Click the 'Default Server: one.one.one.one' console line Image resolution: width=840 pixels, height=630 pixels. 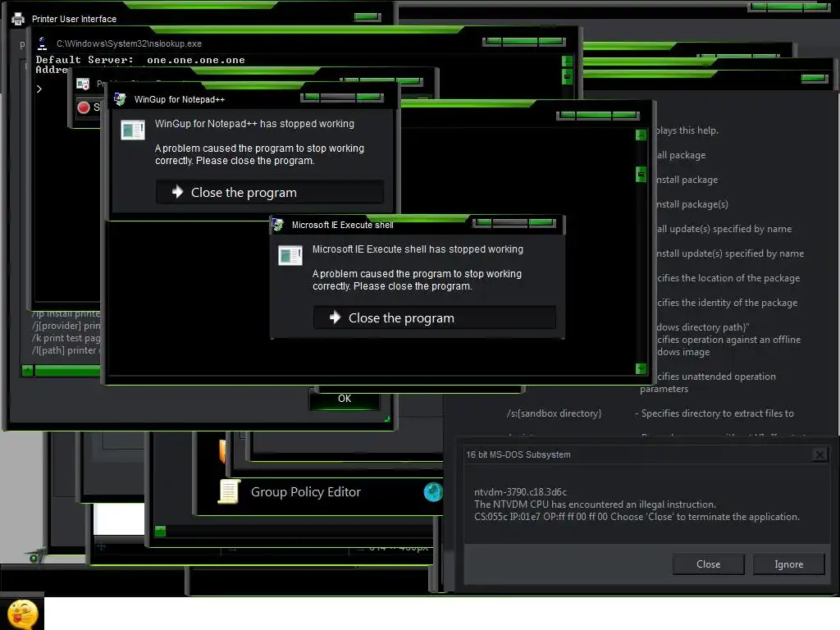pyautogui.click(x=140, y=60)
